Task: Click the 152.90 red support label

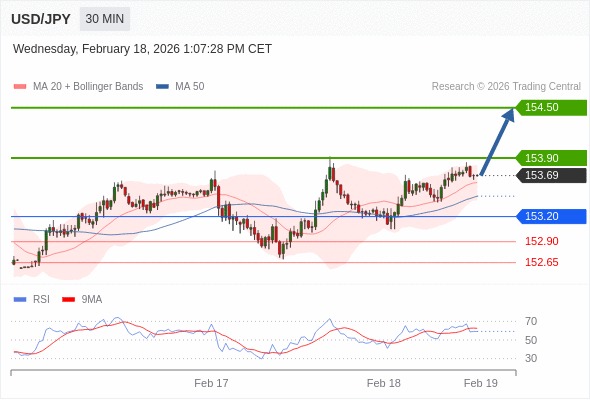Action: [541, 241]
